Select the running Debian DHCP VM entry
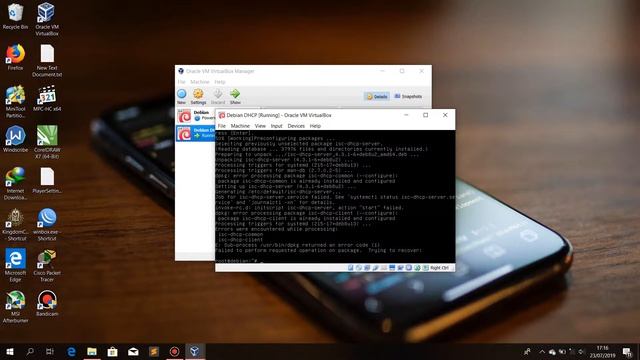 click(196, 133)
